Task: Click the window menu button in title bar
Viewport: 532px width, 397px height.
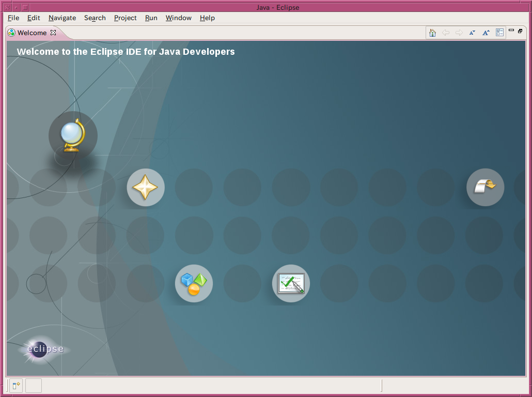Action: coord(7,7)
